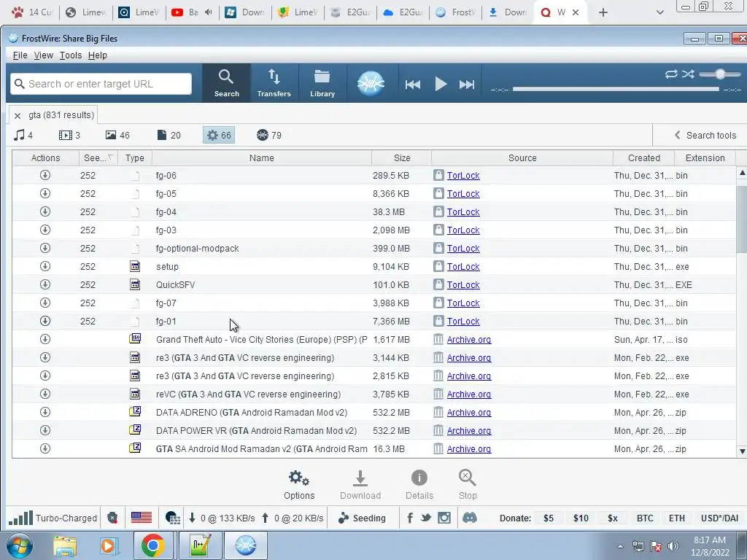
Task: Open FrostWire Facebook page icon
Action: click(x=410, y=518)
